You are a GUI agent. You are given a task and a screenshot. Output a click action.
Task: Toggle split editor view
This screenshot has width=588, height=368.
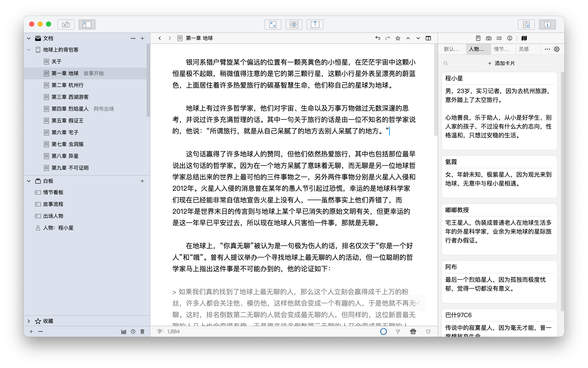point(428,38)
